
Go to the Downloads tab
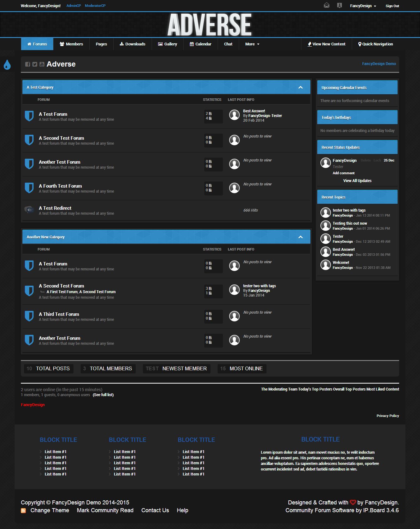[132, 44]
